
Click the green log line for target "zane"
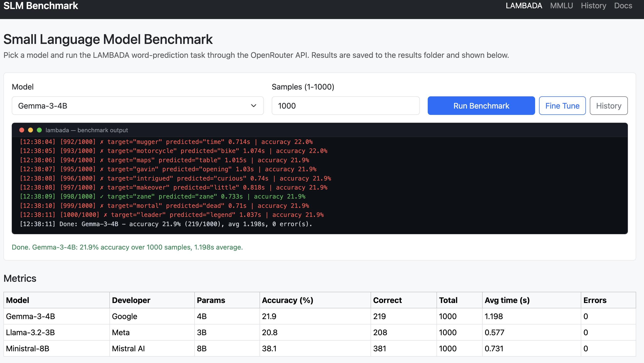163,197
